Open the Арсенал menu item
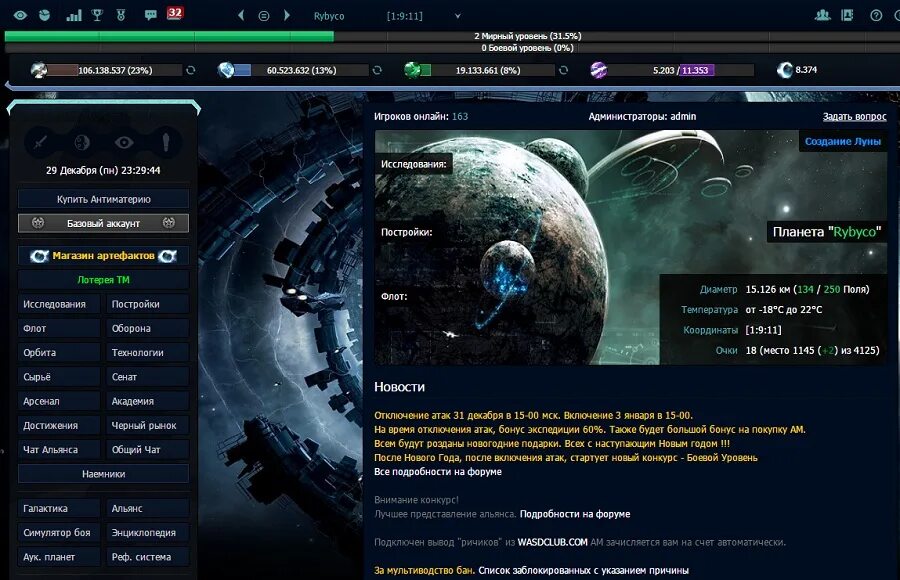This screenshot has width=900, height=580. pyautogui.click(x=59, y=401)
